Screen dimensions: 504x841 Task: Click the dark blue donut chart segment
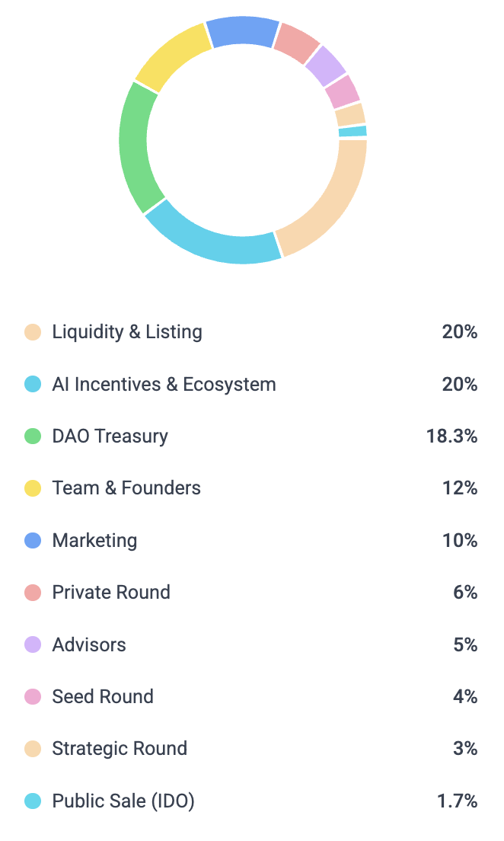241,30
